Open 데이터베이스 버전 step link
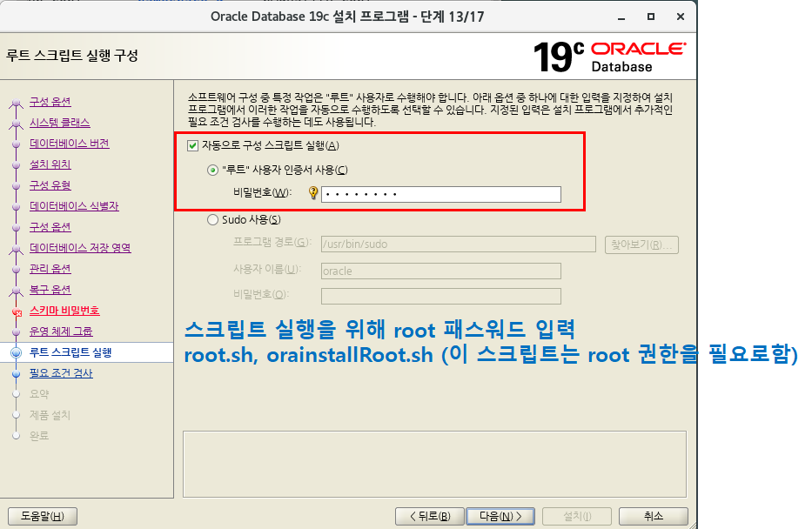The image size is (812, 529). [70, 144]
